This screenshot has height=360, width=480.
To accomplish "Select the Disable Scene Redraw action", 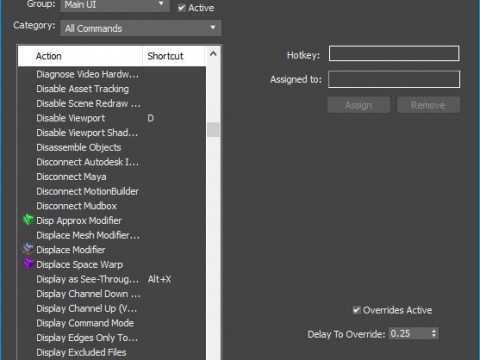I will 88,103.
